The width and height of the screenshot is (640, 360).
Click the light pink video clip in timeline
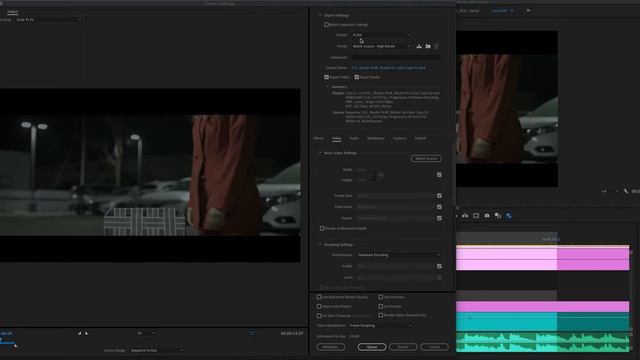pyautogui.click(x=506, y=259)
